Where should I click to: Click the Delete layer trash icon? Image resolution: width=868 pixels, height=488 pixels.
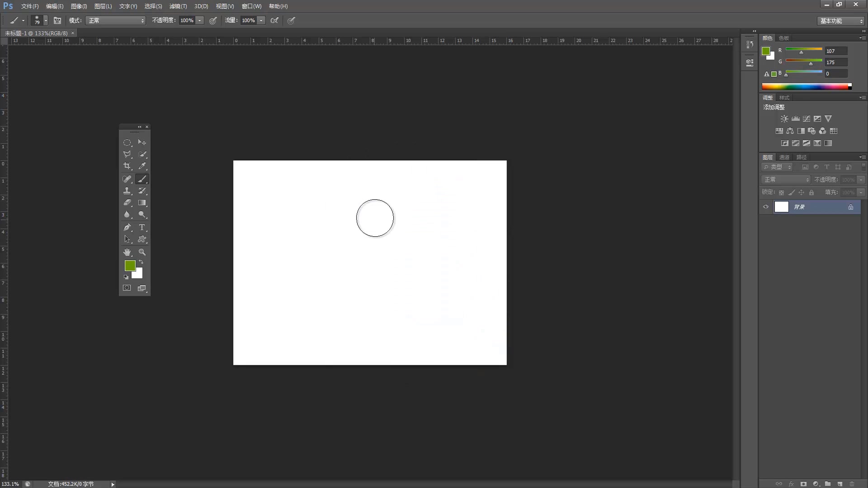click(x=852, y=484)
